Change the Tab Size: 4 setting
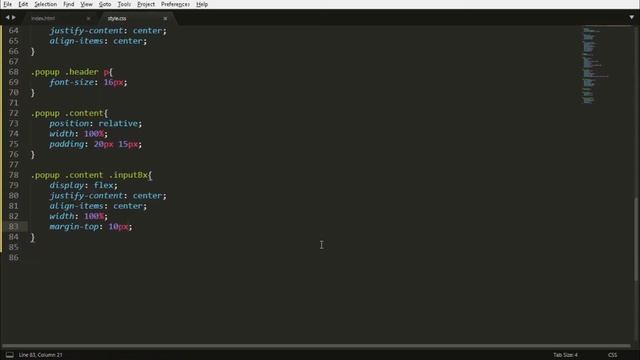The width and height of the screenshot is (640, 360). 565,355
